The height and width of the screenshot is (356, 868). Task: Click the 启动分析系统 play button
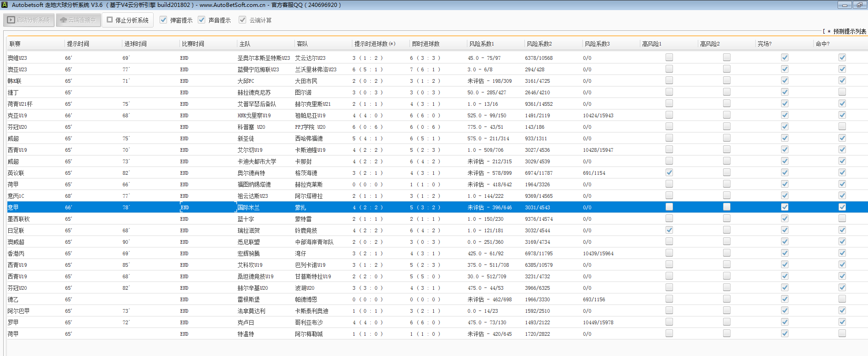[x=29, y=20]
